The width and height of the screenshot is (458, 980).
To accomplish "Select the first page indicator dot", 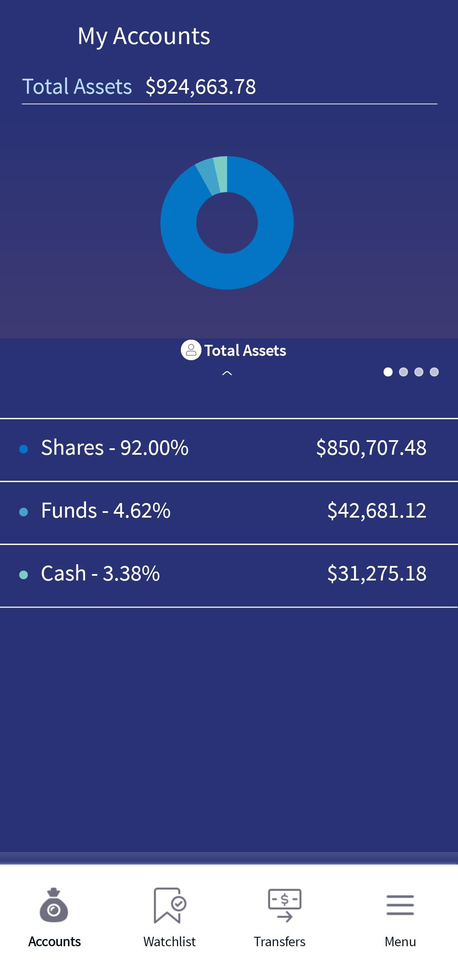I will pos(388,372).
